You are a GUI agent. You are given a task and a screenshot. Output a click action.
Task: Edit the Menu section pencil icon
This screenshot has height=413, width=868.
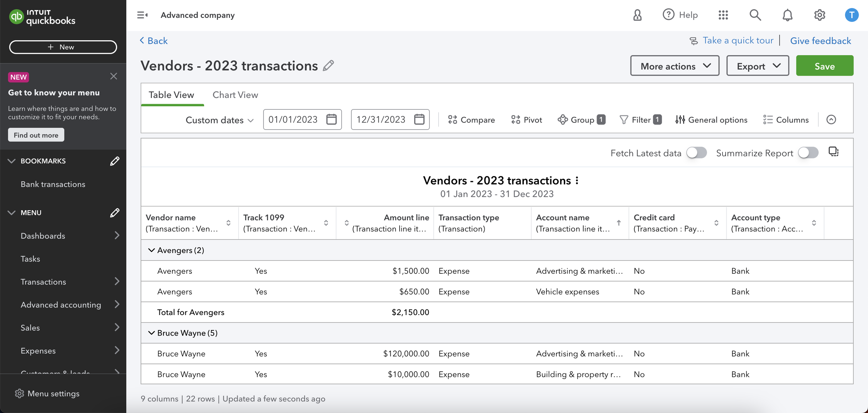tap(115, 213)
